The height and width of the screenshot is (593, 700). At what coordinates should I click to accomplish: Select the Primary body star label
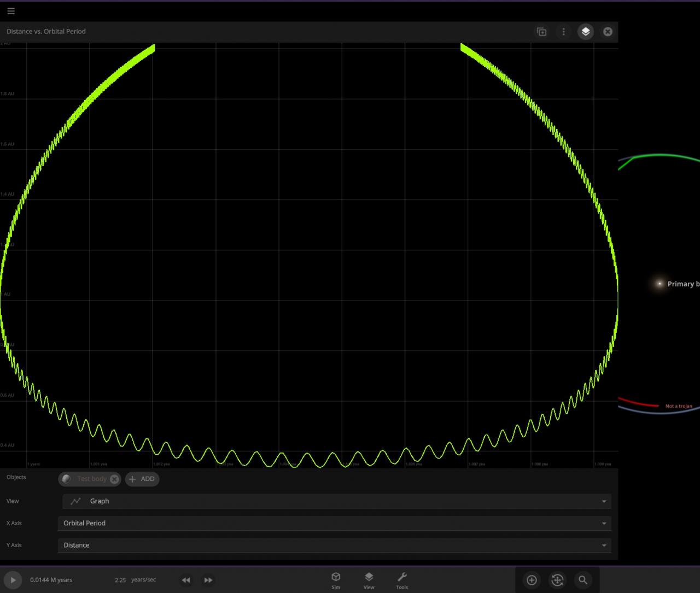pos(681,284)
